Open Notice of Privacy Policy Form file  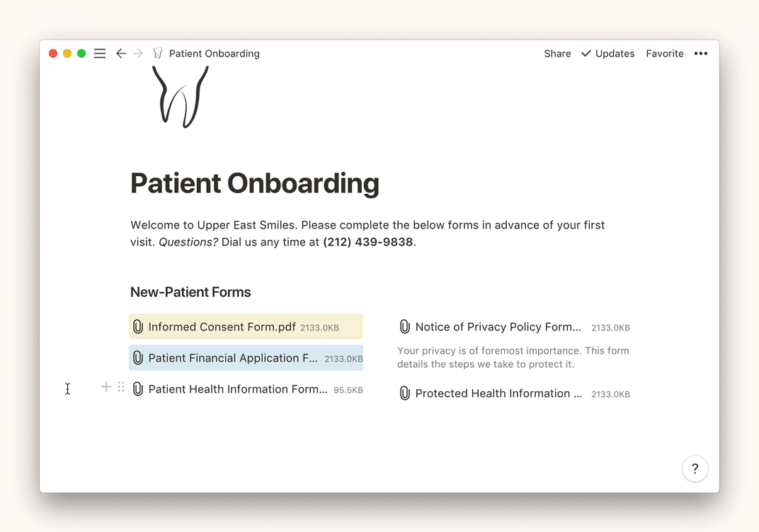coord(498,327)
